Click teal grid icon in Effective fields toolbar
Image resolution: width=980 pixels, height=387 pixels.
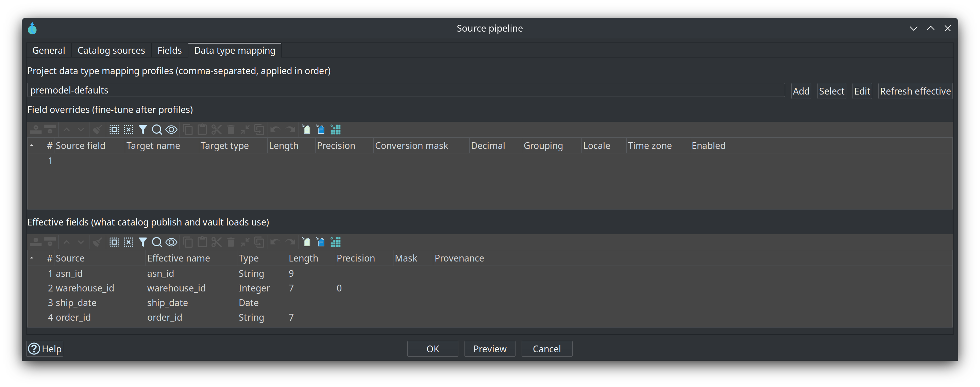click(336, 242)
